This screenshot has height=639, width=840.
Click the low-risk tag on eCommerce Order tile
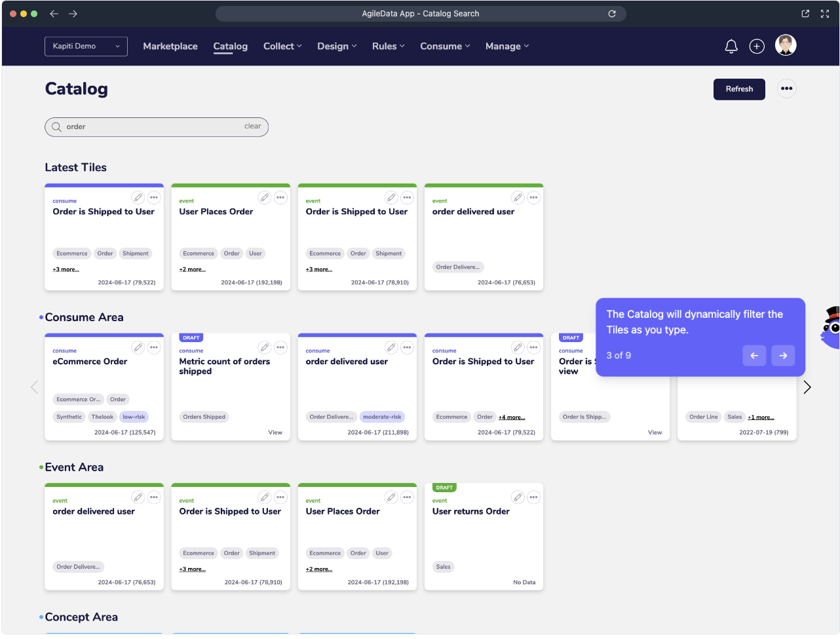point(134,416)
